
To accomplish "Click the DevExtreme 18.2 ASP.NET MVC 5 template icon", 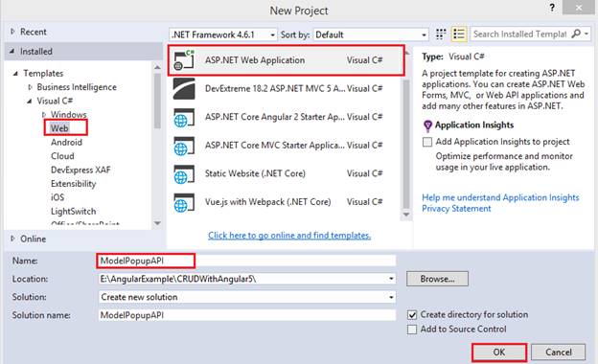I will (x=184, y=88).
